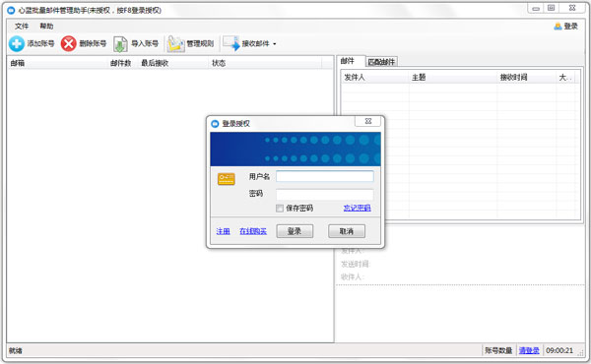Click the 登录 button in dialog
The width and height of the screenshot is (591, 364).
(x=295, y=231)
